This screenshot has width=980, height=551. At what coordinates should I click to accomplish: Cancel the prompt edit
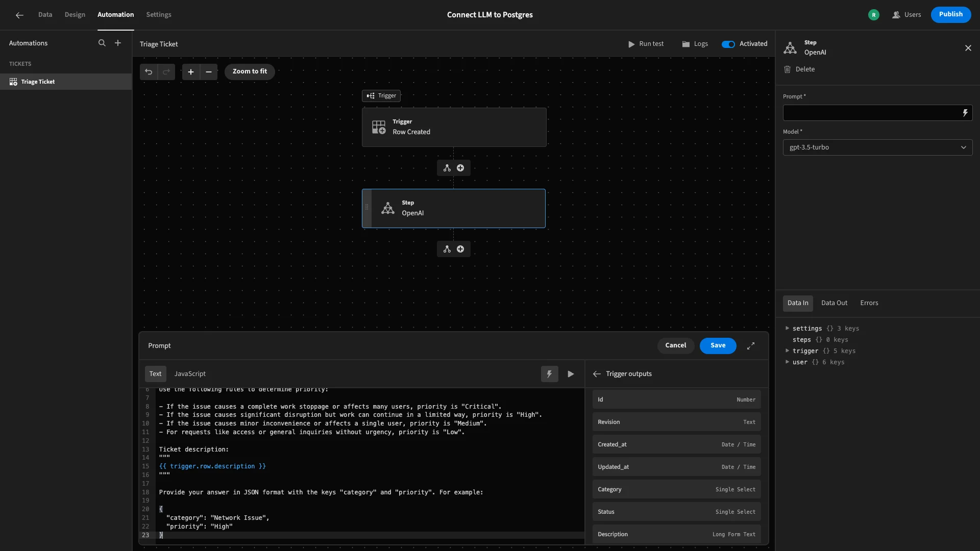tap(675, 345)
